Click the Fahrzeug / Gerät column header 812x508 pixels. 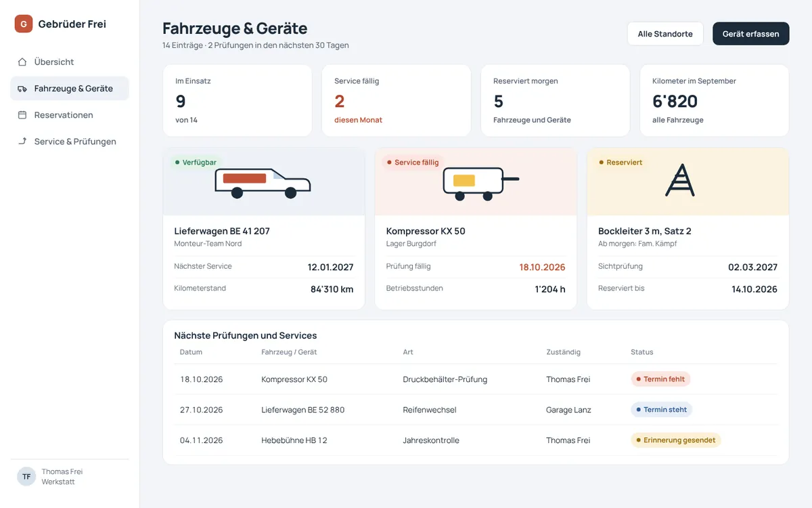pyautogui.click(x=289, y=352)
